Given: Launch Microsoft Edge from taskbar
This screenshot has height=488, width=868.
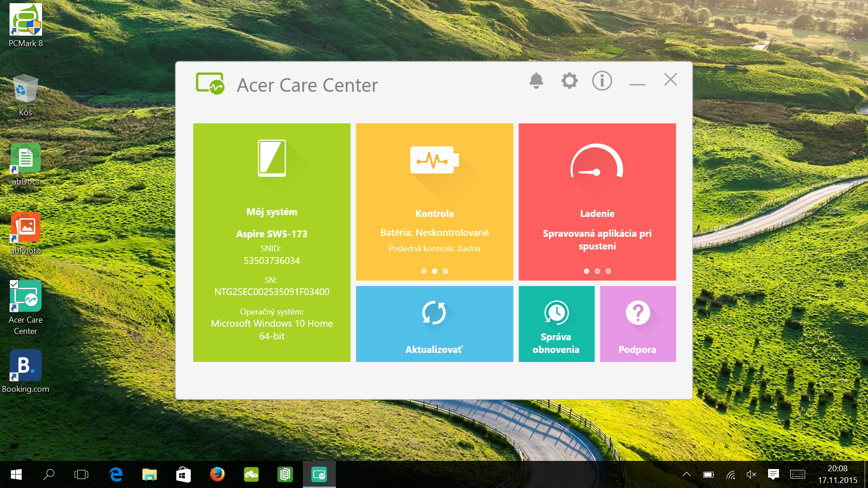Looking at the screenshot, I should point(116,474).
